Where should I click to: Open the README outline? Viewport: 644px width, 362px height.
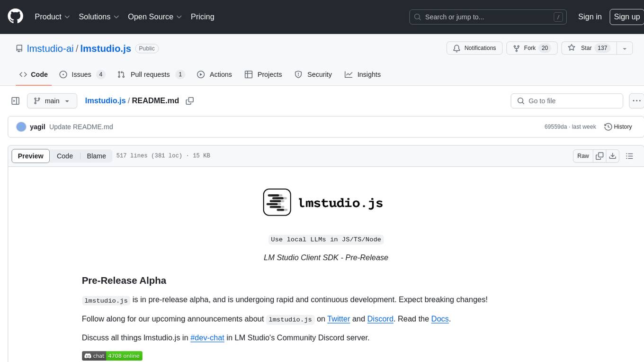629,156
